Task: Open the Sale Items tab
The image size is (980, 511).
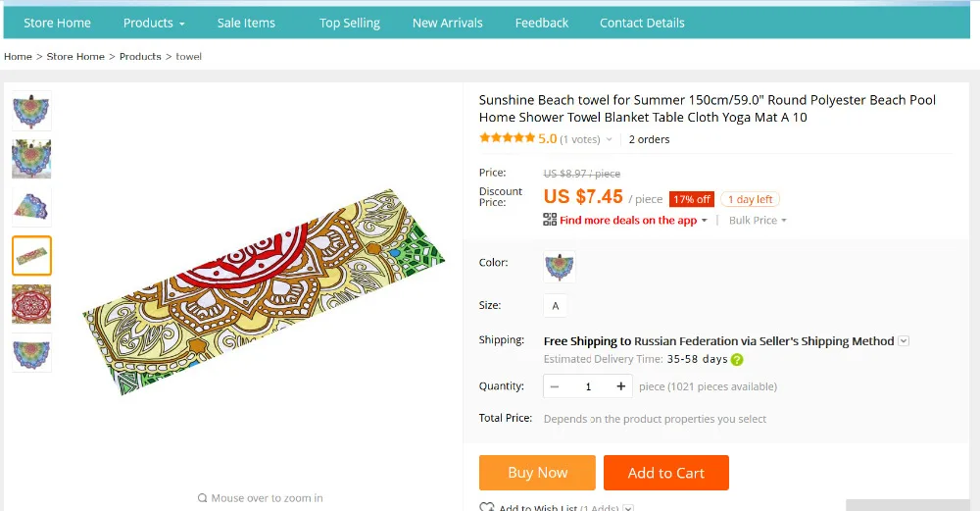Action: click(246, 23)
